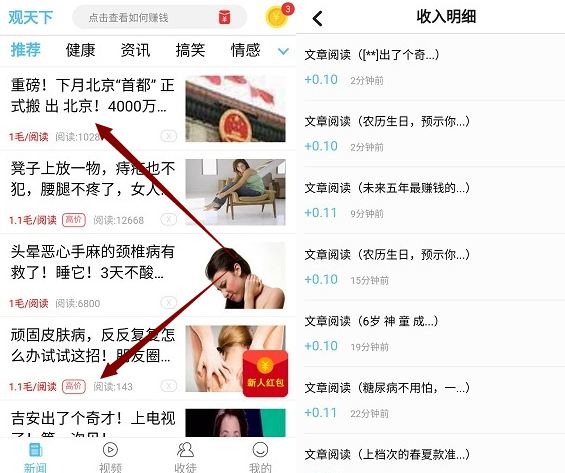Viewport: 565px width, 473px height.
Task: Switch to the 搞笑 tab
Action: (190, 50)
